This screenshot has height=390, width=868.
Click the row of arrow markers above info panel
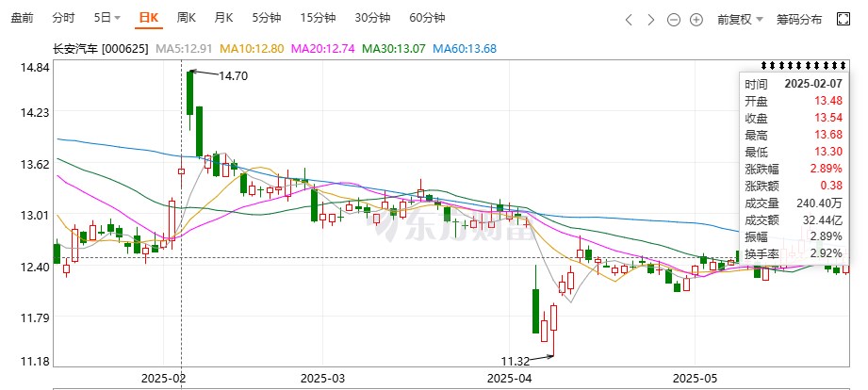803,65
